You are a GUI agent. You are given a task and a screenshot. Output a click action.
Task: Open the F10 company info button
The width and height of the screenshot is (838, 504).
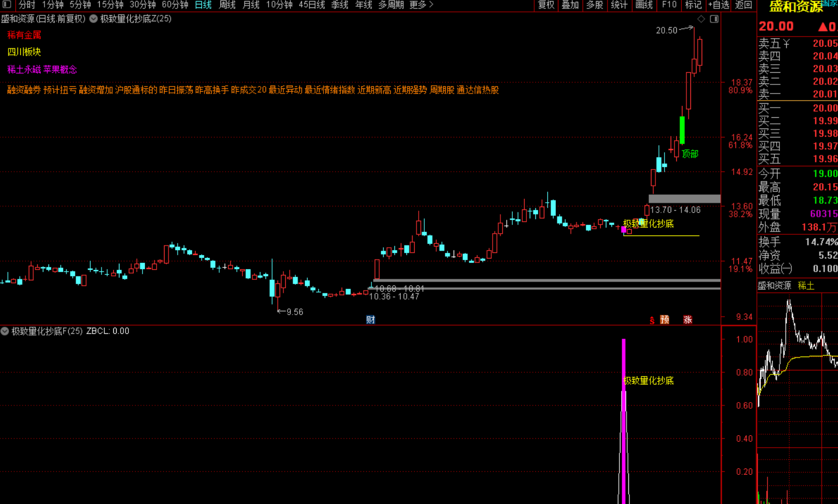[x=669, y=5]
